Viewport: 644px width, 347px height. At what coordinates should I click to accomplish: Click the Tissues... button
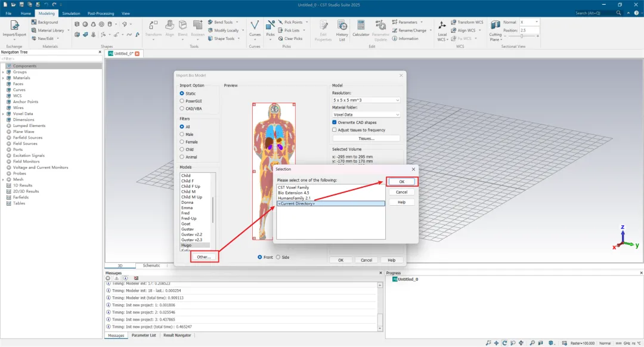point(366,138)
